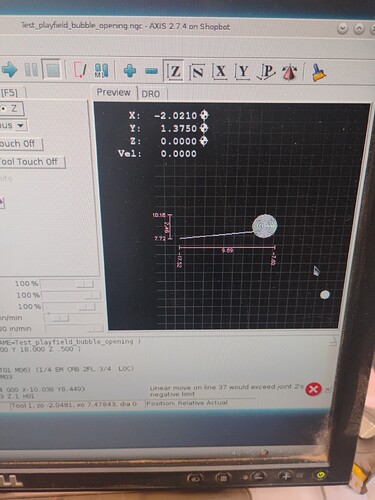Click the jog speed in/min slider
The height and width of the screenshot is (500, 375).
(57, 318)
